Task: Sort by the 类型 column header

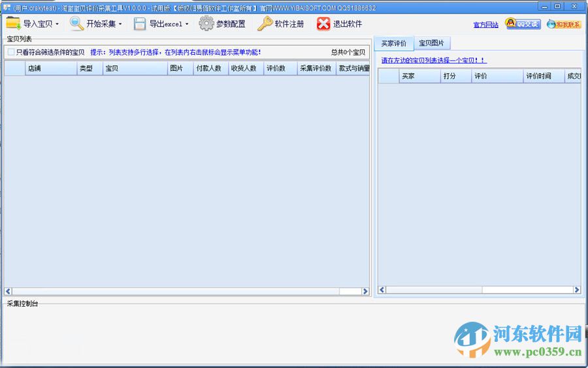Action: click(x=90, y=68)
